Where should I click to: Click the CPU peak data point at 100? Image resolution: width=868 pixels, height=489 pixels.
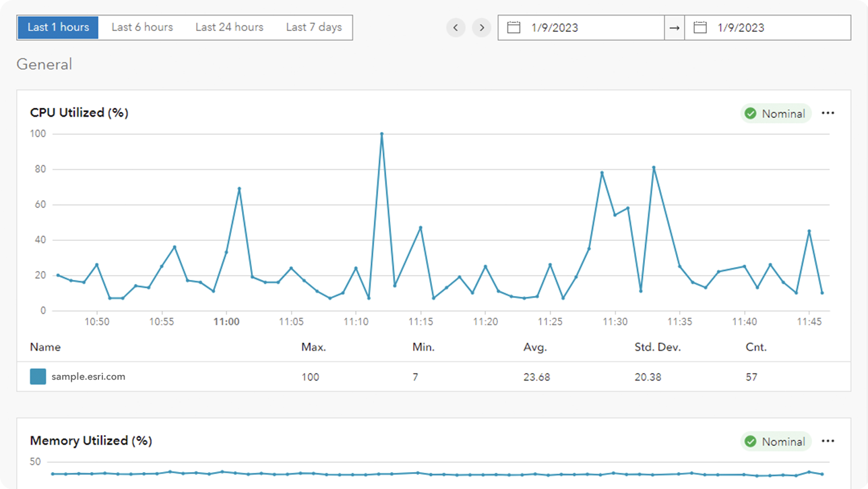pos(381,134)
